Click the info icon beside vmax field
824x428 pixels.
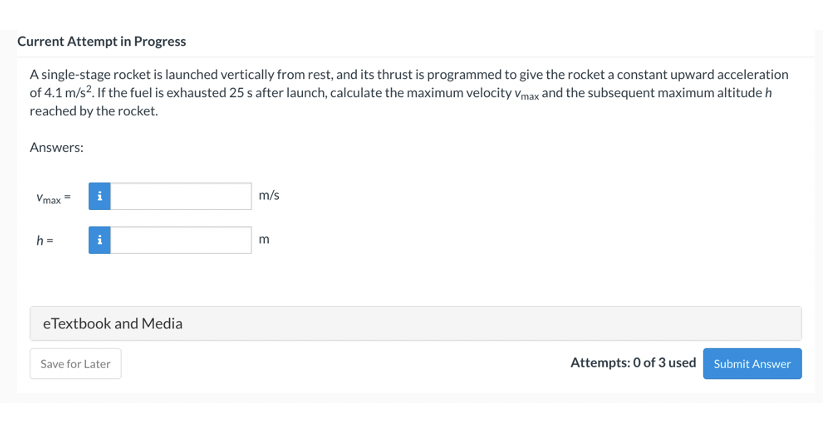pos(99,196)
